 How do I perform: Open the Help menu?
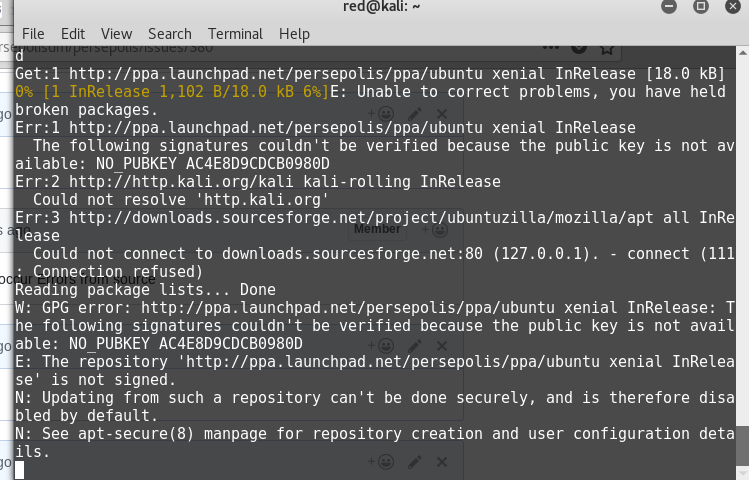(294, 34)
